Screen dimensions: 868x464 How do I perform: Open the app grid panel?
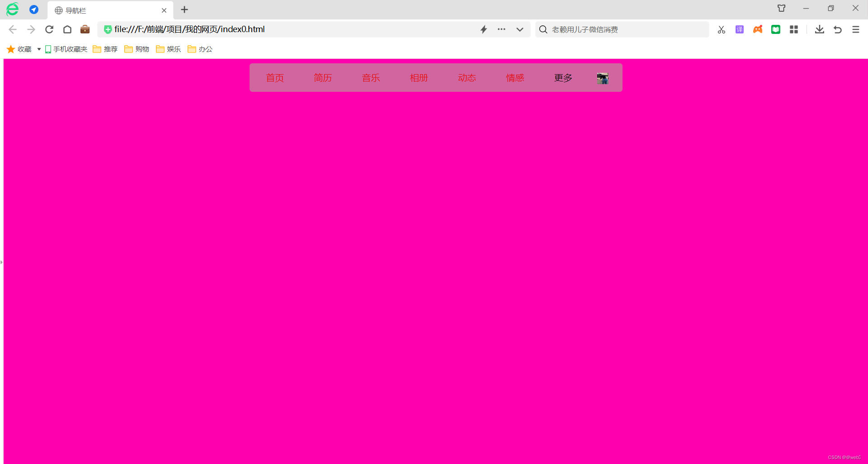(794, 29)
